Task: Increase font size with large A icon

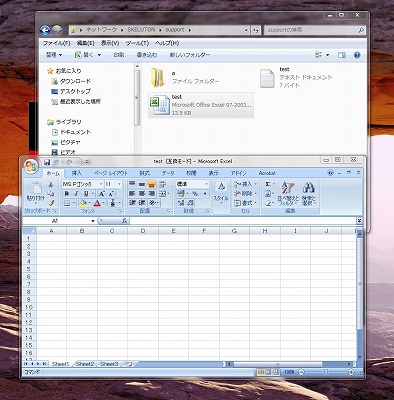Action: [x=102, y=194]
